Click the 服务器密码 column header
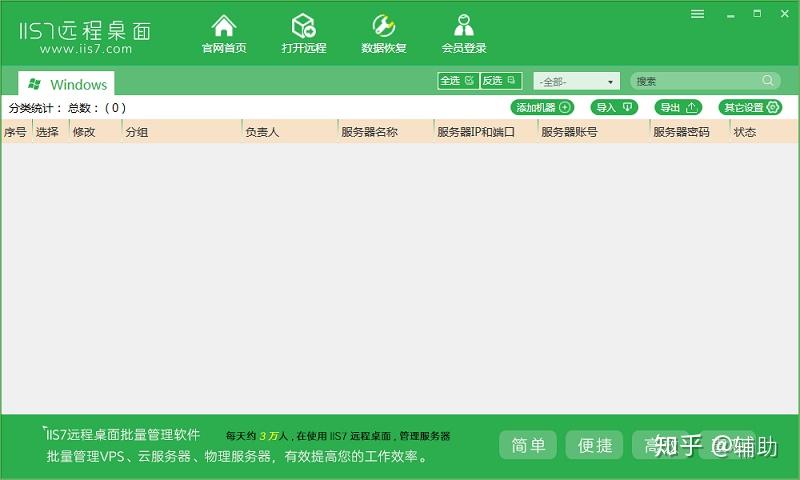The height and width of the screenshot is (480, 800). (x=690, y=132)
